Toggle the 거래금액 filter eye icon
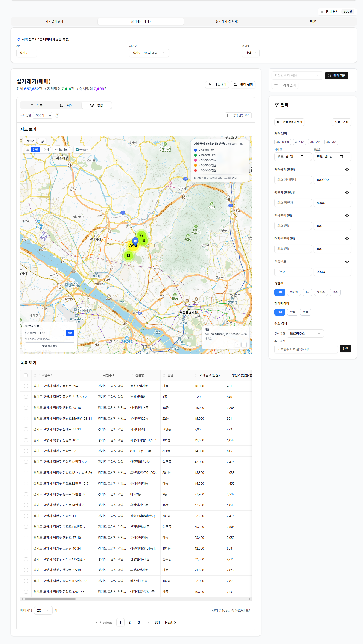This screenshot has width=363, height=644. coord(347,170)
